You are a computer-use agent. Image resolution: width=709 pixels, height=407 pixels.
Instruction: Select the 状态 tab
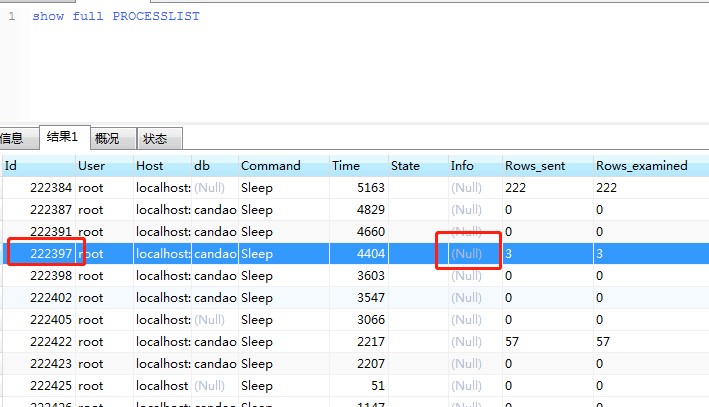[x=155, y=139]
